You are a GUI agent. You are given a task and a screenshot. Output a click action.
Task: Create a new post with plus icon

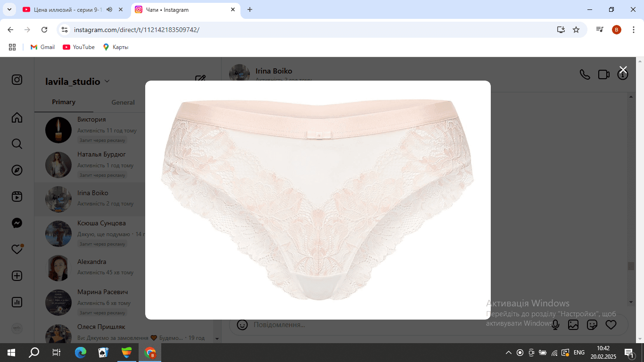click(x=17, y=276)
